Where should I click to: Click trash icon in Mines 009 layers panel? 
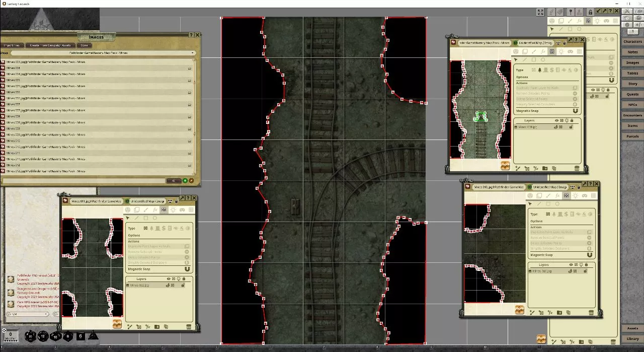(577, 168)
